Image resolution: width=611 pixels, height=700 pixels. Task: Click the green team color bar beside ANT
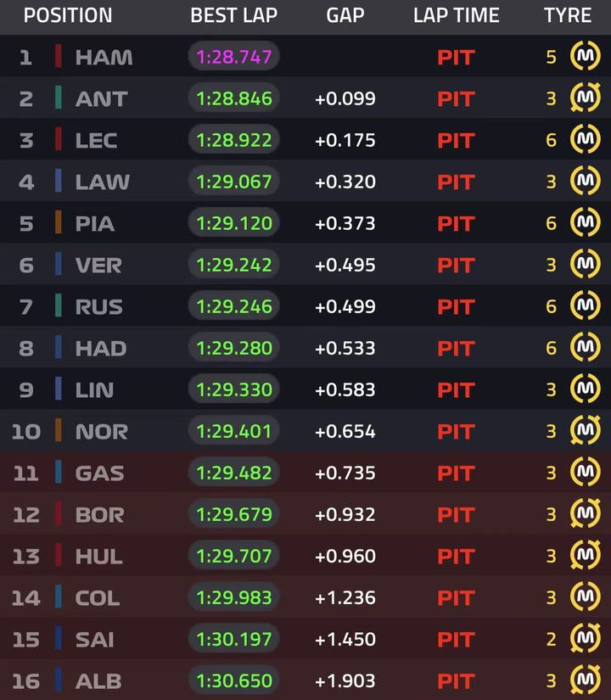(x=58, y=98)
